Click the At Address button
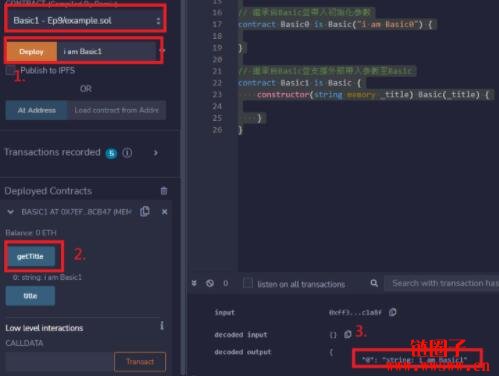The height and width of the screenshot is (376, 499). 37,110
